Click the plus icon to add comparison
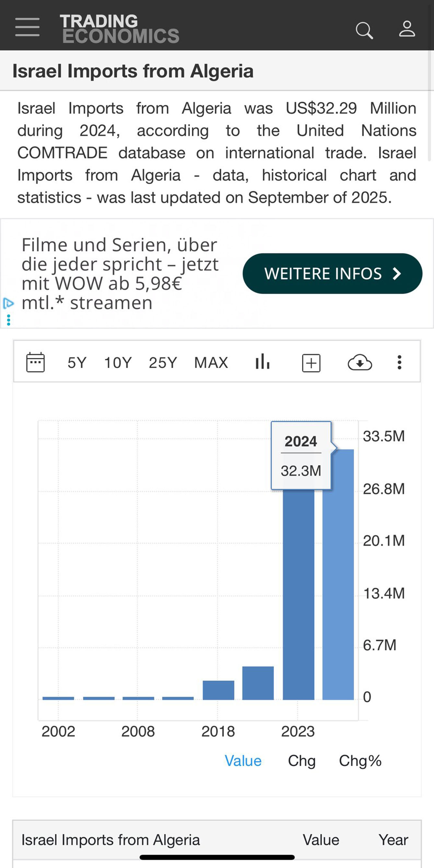 [311, 363]
